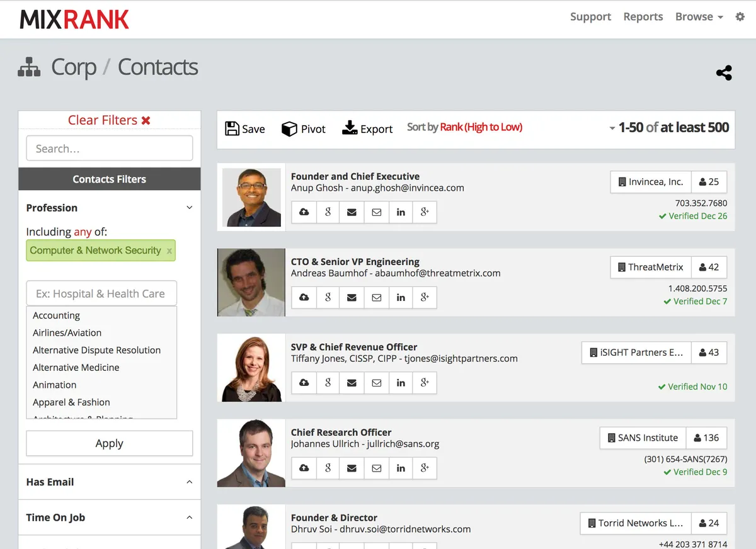Click cloud download icon for Tiffany Jones
756x549 pixels.
click(304, 383)
